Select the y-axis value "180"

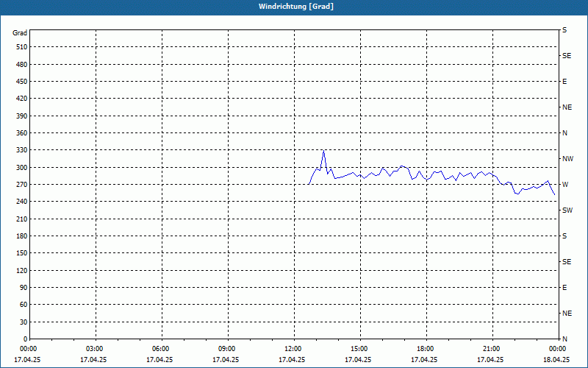tap(22, 236)
